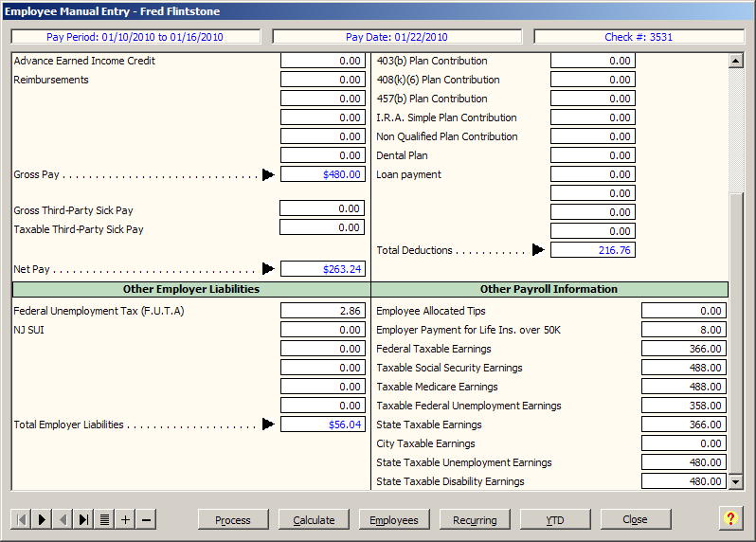Click the previous record arrow icon

pyautogui.click(x=63, y=519)
